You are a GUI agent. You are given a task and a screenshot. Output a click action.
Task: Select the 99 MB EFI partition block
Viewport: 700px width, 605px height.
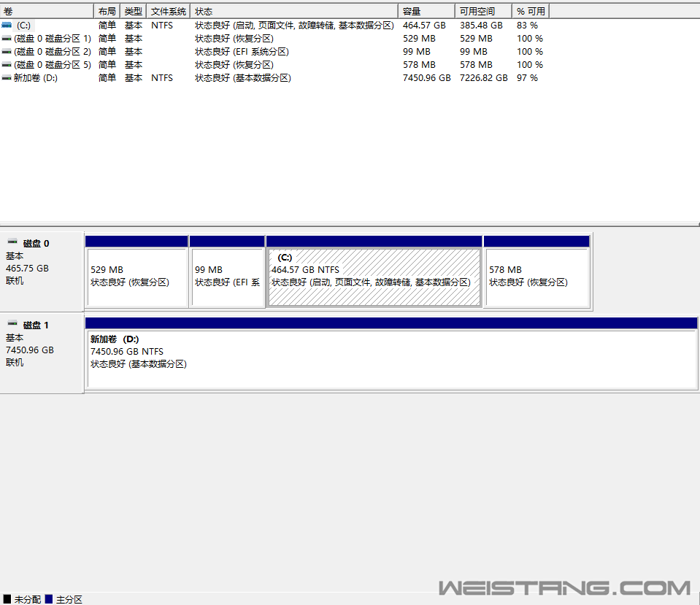click(226, 277)
